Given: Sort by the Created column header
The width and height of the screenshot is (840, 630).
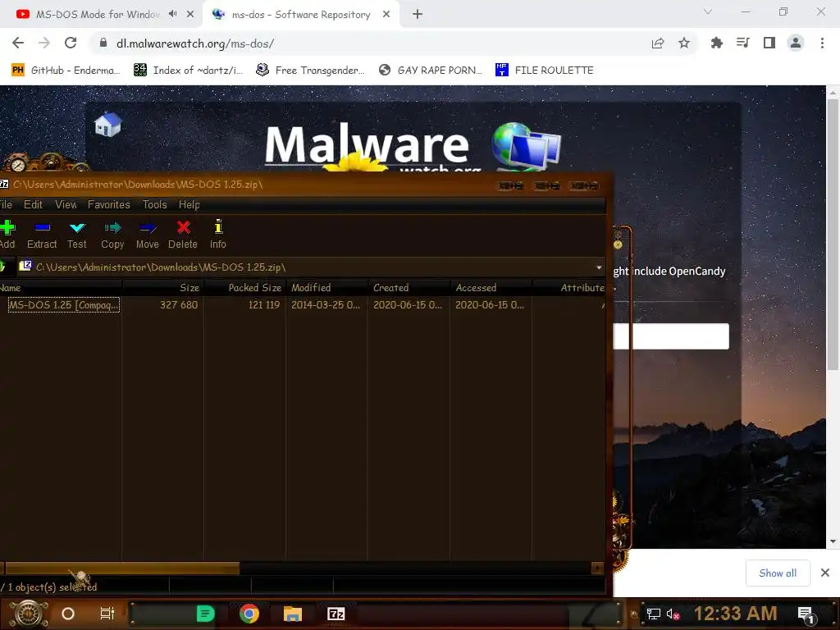Looking at the screenshot, I should click(409, 288).
